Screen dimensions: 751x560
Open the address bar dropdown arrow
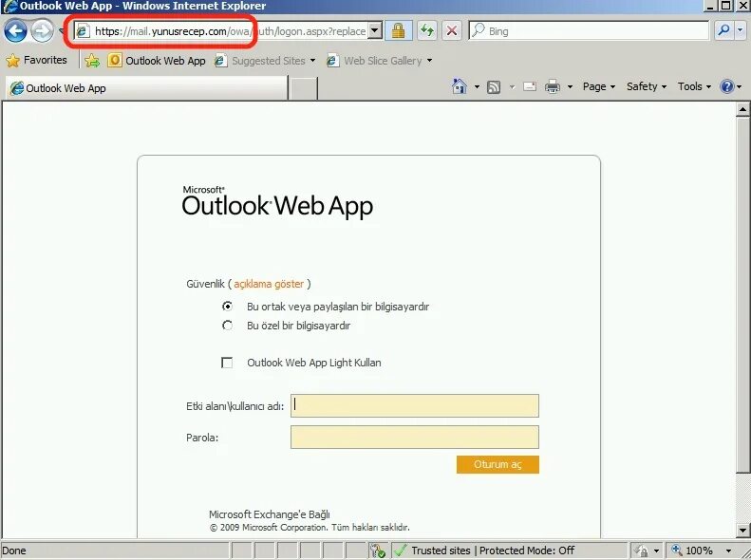pos(375,31)
